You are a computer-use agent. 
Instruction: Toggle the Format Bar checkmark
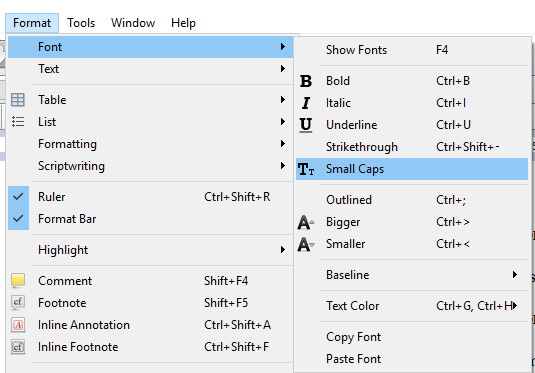click(18, 218)
